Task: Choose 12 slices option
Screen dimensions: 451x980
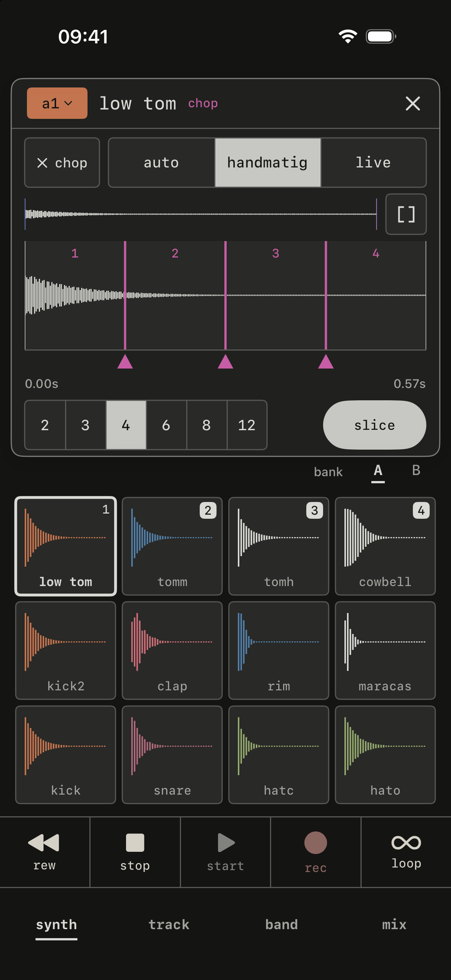Action: 246,425
